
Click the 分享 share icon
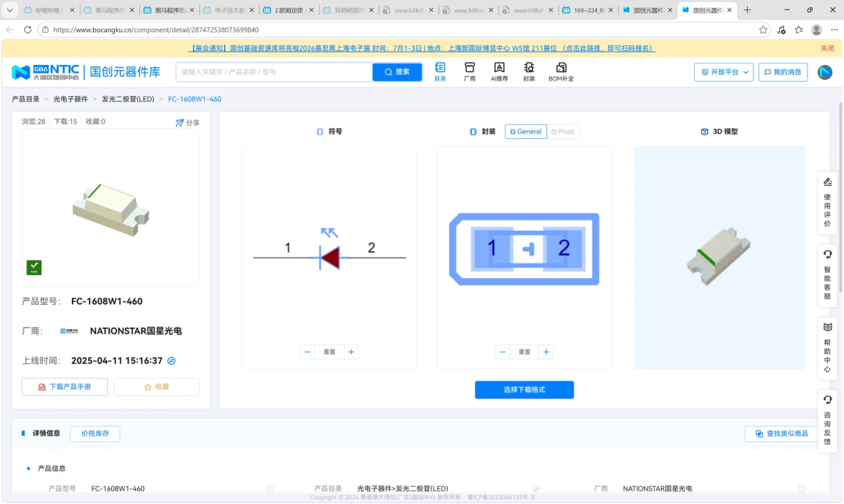(x=188, y=123)
